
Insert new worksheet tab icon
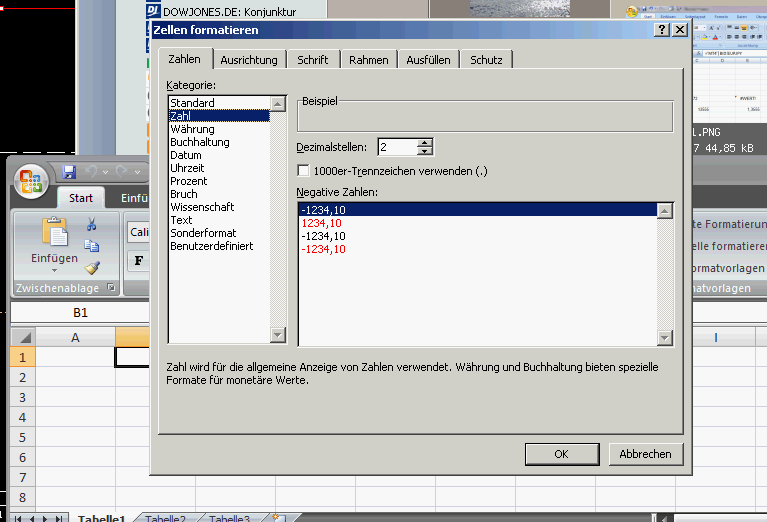tap(278, 518)
